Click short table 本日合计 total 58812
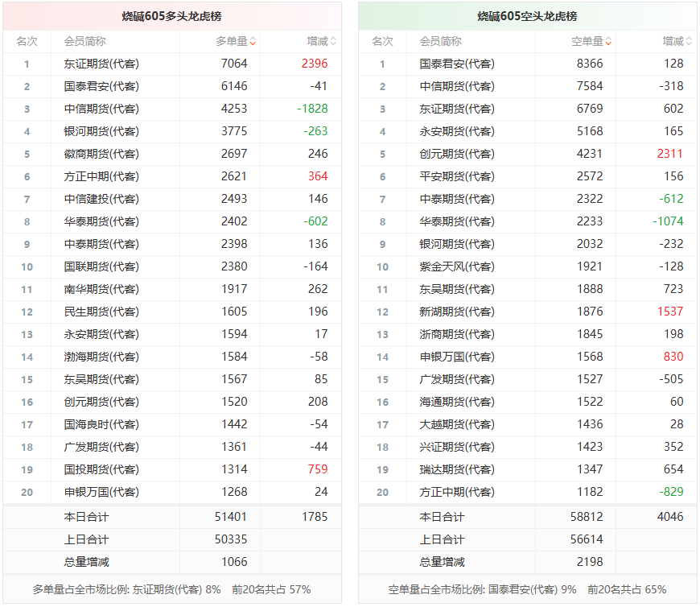700x607 pixels. [x=587, y=517]
